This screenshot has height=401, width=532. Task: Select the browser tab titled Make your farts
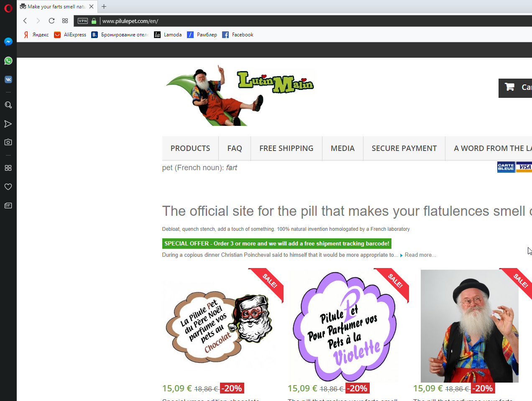[56, 7]
